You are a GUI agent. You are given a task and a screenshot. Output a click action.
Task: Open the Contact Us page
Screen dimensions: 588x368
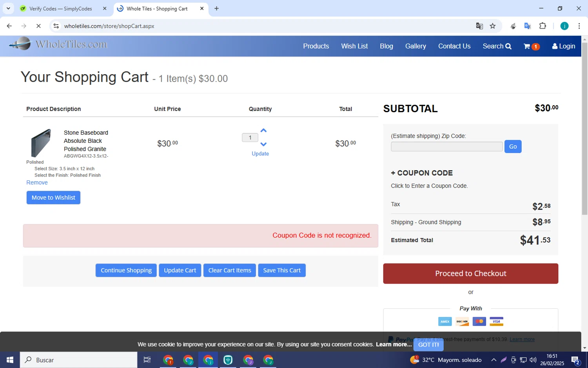pos(454,46)
